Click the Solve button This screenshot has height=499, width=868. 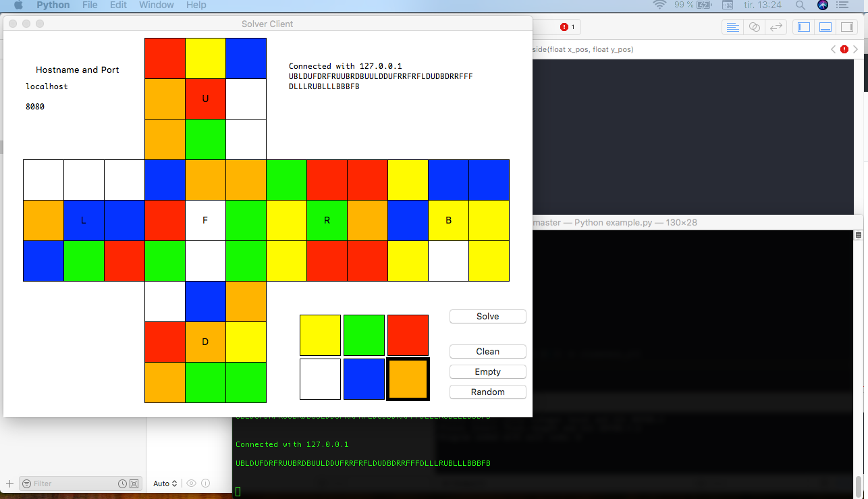click(487, 316)
